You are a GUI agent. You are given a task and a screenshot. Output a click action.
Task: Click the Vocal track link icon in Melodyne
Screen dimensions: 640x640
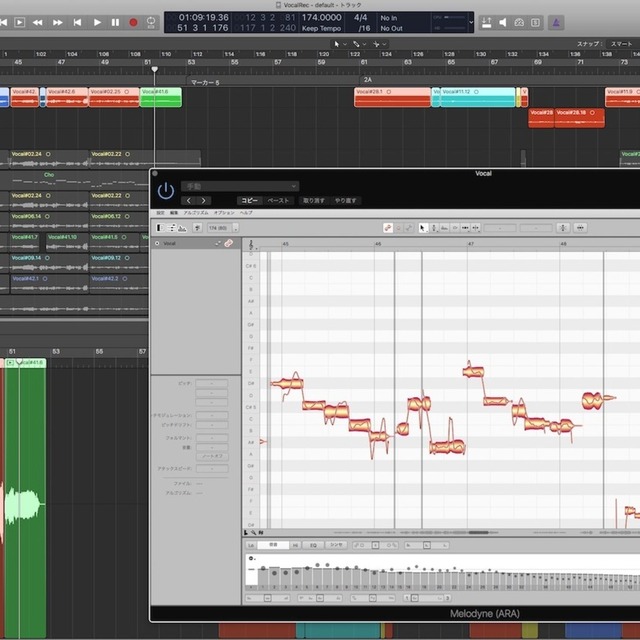point(228,243)
